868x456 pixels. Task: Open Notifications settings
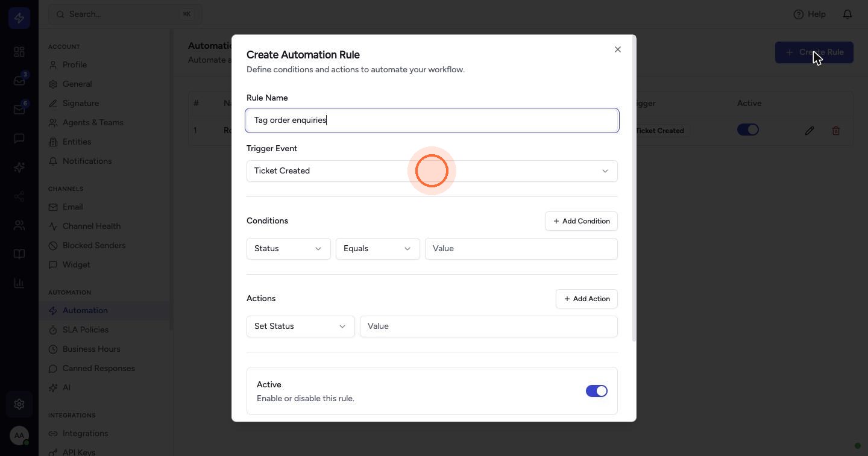pos(87,161)
